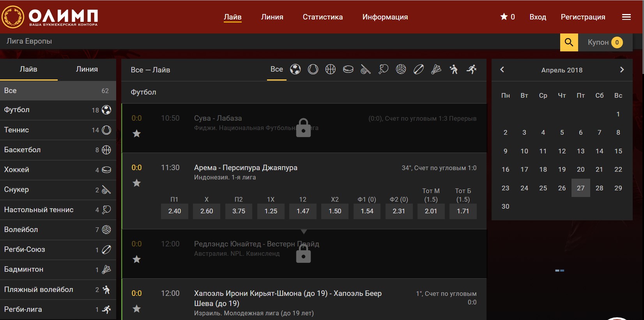Filter live events by table tennis paddle icon

tap(384, 69)
